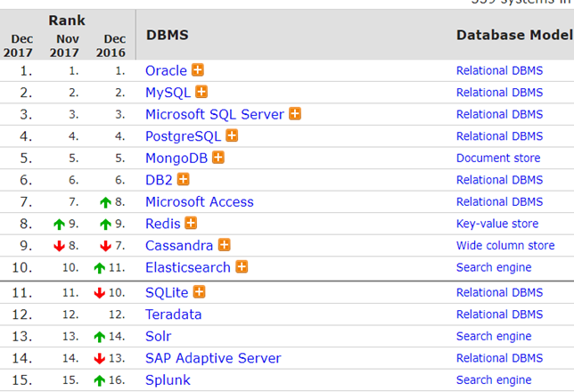The width and height of the screenshot is (574, 392).
Task: Click Relational DBMS in Microsoft Access row
Action: (499, 201)
